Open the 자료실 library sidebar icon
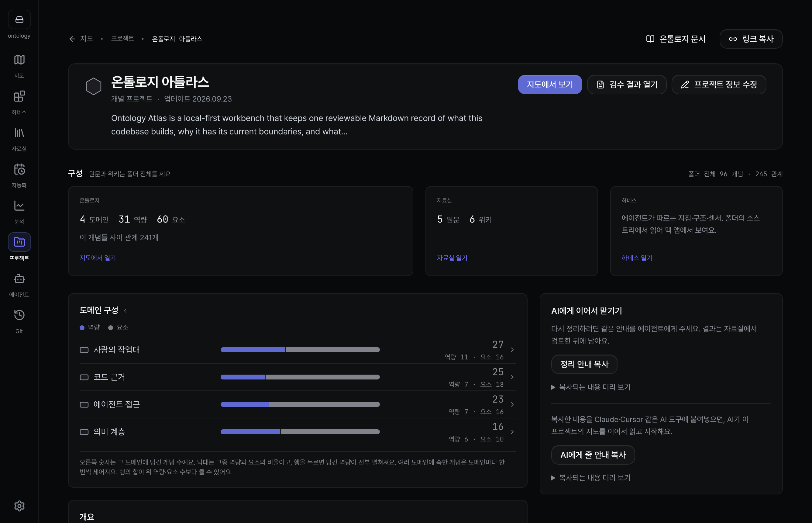The width and height of the screenshot is (812, 523). 19,133
